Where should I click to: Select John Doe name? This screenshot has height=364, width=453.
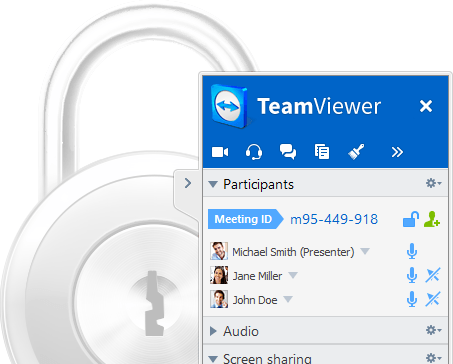pyautogui.click(x=255, y=300)
